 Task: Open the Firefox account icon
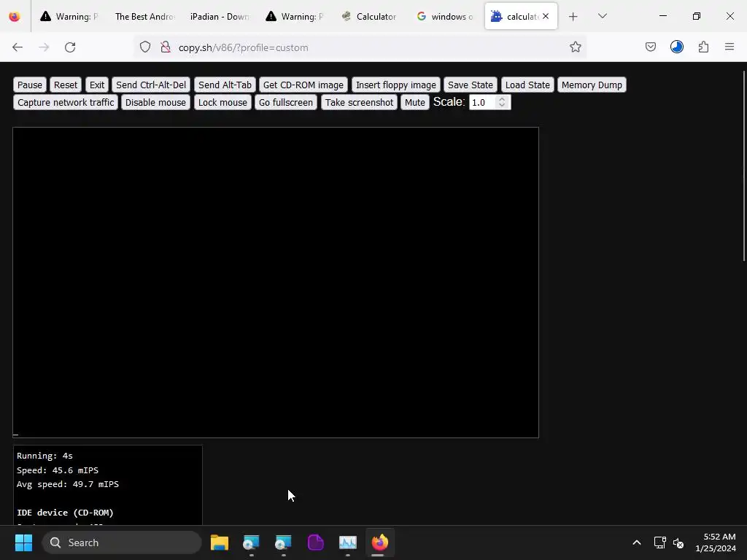pyautogui.click(x=677, y=47)
